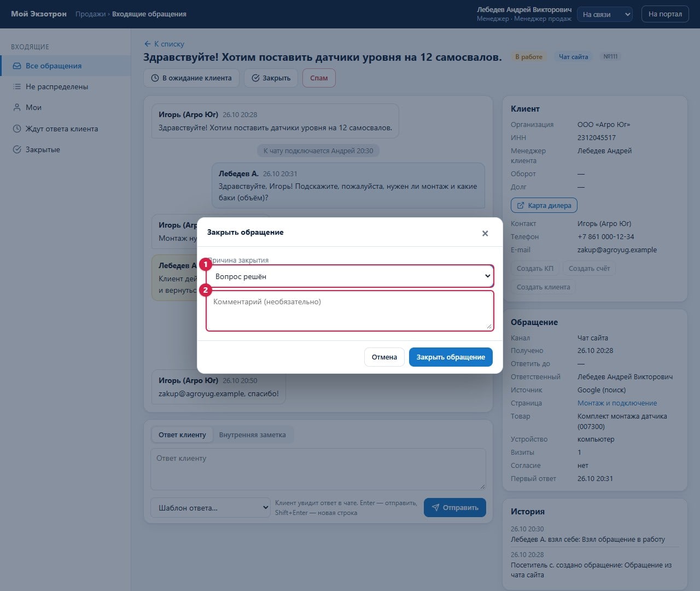
Task: Open 'Не распределены' in the sidebar
Action: coord(66,86)
